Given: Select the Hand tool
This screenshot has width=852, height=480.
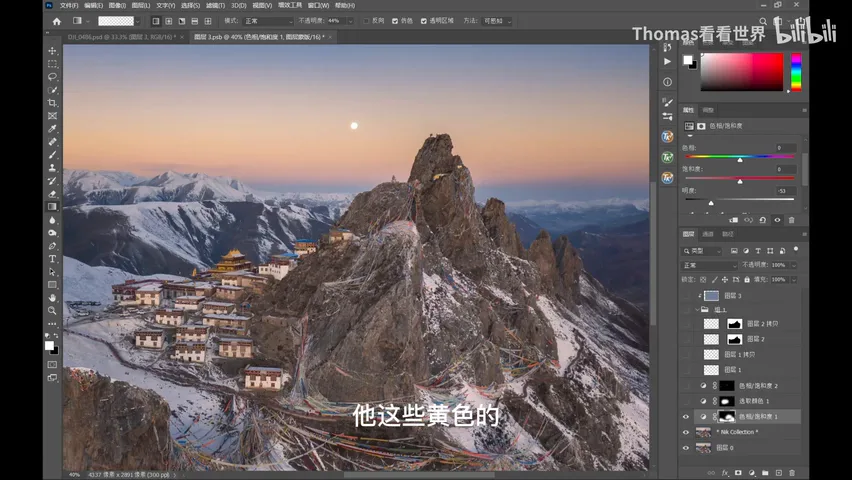Looking at the screenshot, I should (52, 298).
